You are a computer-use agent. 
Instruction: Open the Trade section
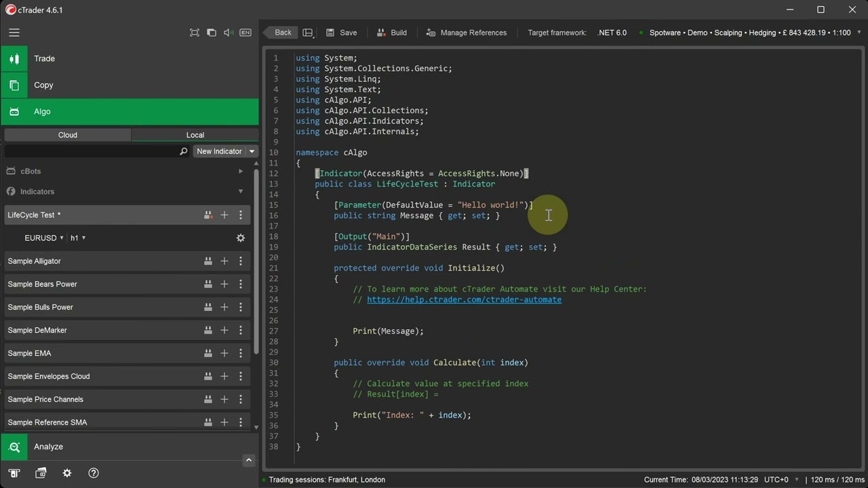(x=130, y=58)
